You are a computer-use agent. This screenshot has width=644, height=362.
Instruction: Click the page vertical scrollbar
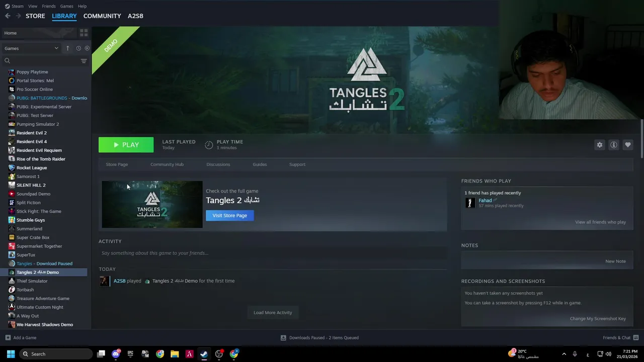[x=641, y=139]
